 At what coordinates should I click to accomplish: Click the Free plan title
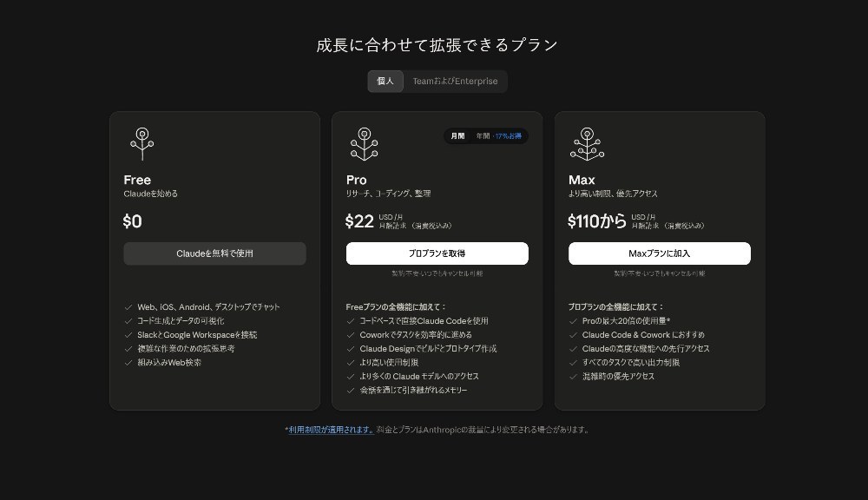[x=137, y=180]
